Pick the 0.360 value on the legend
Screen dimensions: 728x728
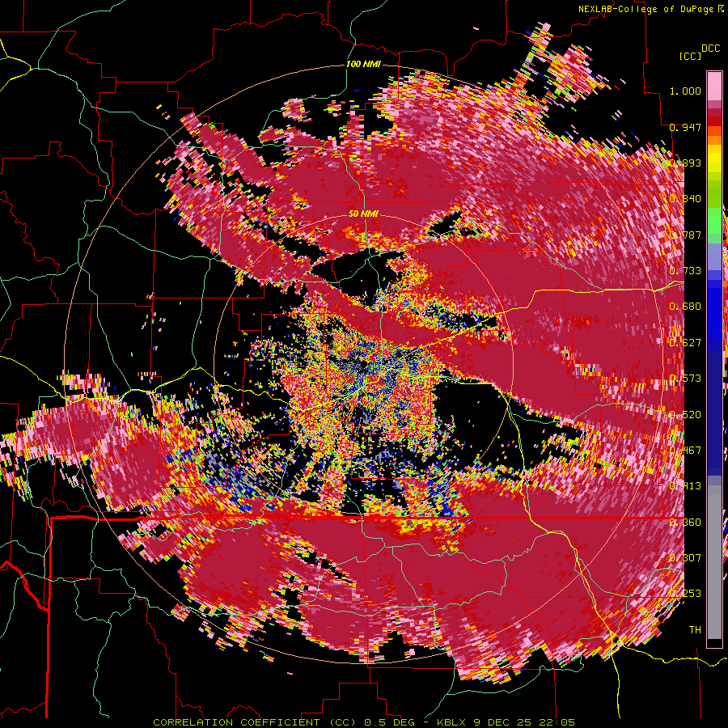click(x=685, y=523)
